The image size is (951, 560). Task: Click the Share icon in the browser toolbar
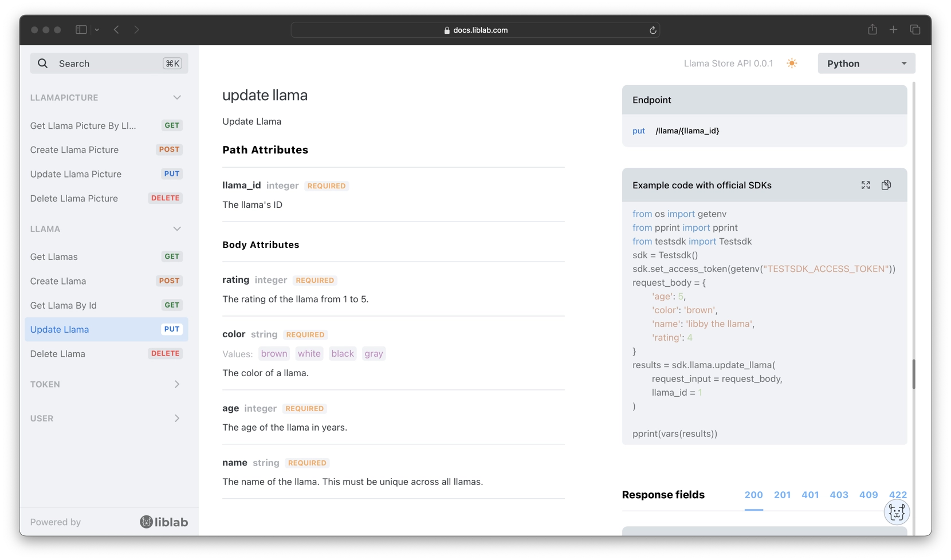coord(872,29)
